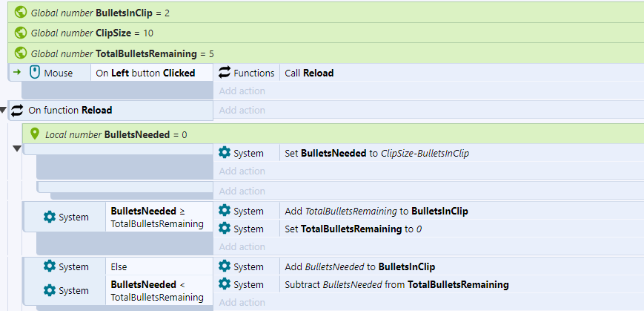Collapse the sub-event setting BulletsNeeded
This screenshot has width=644, height=311.
coord(17,148)
